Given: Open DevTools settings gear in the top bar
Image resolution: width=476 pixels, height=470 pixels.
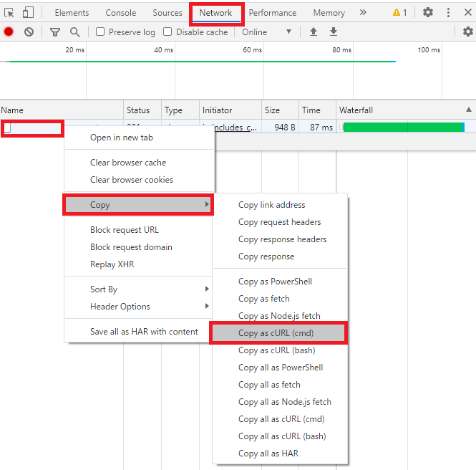Looking at the screenshot, I should click(428, 12).
